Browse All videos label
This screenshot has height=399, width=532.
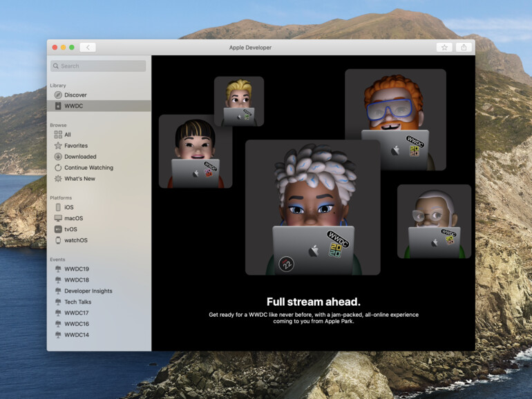[68, 135]
